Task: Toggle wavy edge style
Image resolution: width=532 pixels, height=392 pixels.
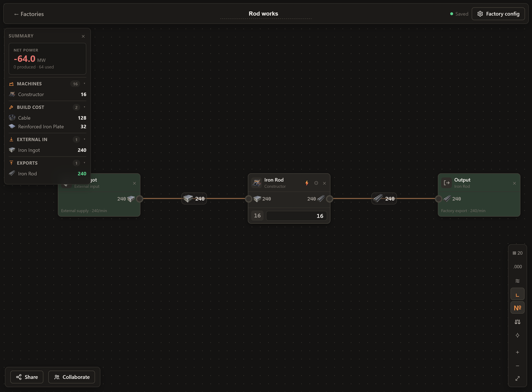Action: click(517, 281)
